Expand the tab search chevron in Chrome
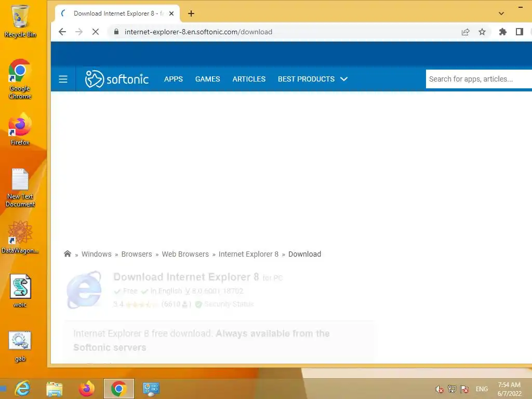 (x=501, y=14)
